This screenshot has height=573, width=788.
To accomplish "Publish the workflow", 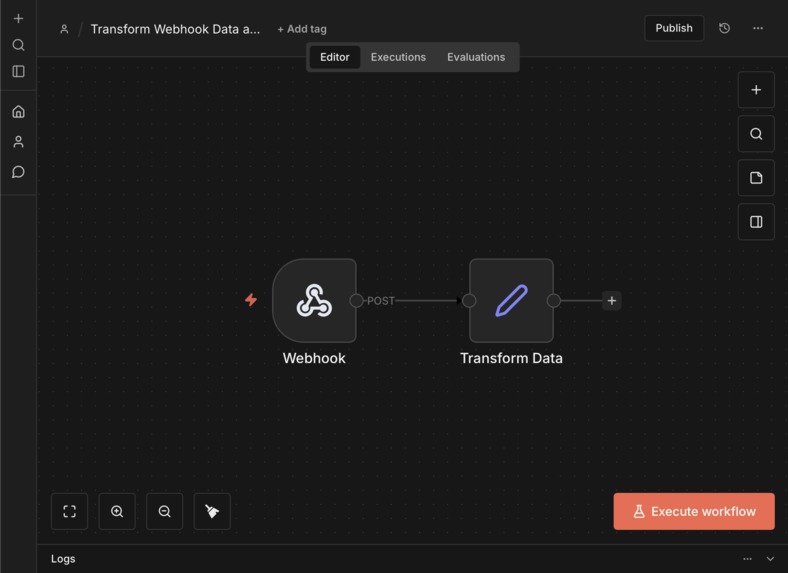I will click(x=674, y=28).
